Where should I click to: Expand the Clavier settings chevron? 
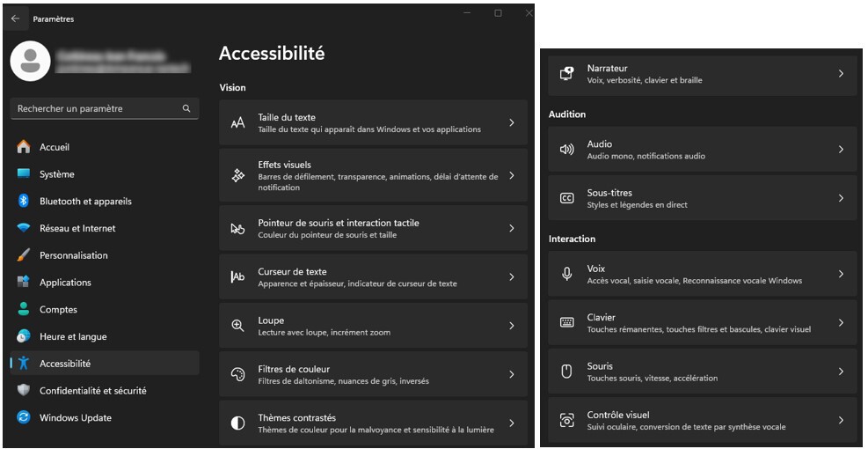841,323
